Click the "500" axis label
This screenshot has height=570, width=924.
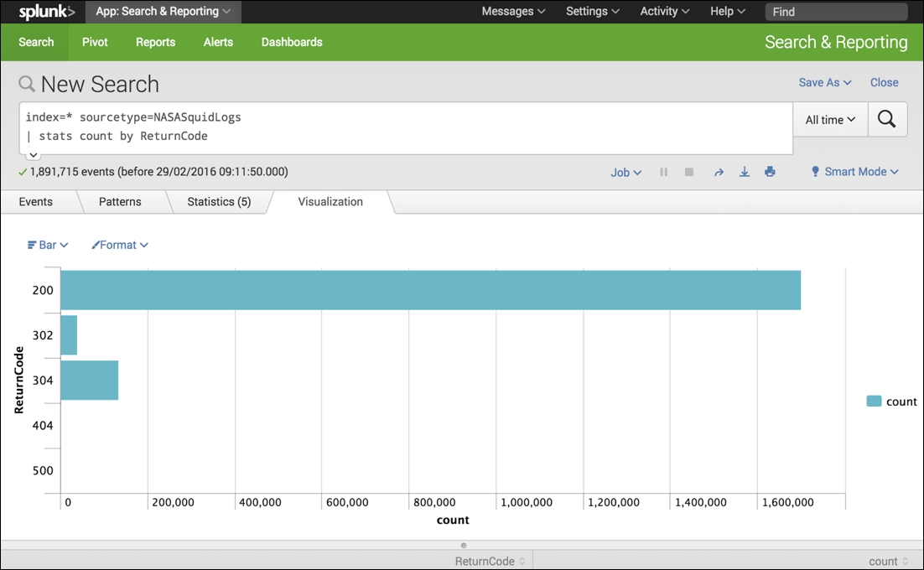point(43,470)
